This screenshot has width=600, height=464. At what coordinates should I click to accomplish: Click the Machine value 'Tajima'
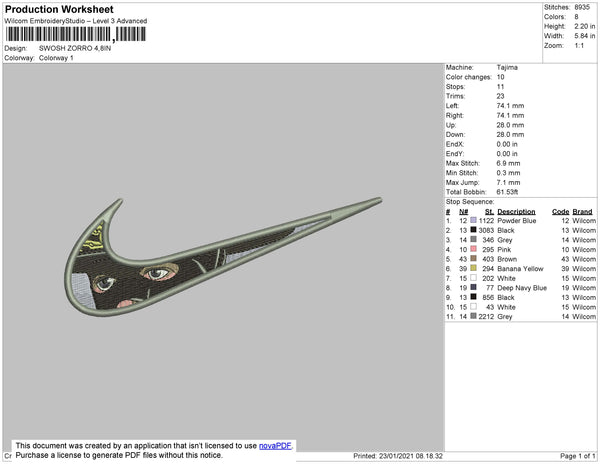[x=507, y=67]
